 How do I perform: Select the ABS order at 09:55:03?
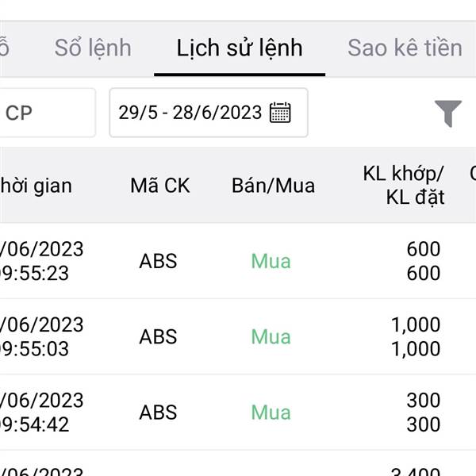(x=238, y=336)
